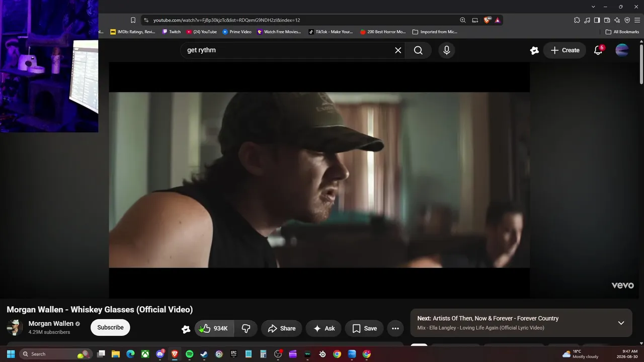Image resolution: width=644 pixels, height=362 pixels.
Task: Open the Share dialog for this video
Action: tap(282, 328)
